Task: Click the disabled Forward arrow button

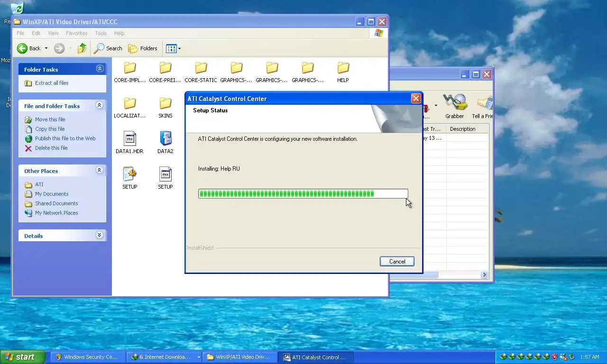Action: (x=59, y=48)
